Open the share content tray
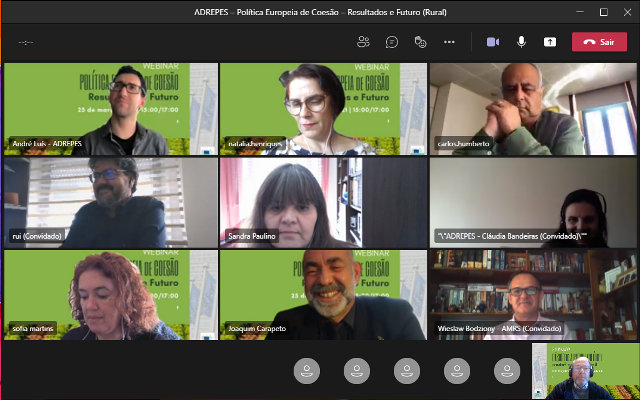The height and width of the screenshot is (400, 640). point(550,42)
